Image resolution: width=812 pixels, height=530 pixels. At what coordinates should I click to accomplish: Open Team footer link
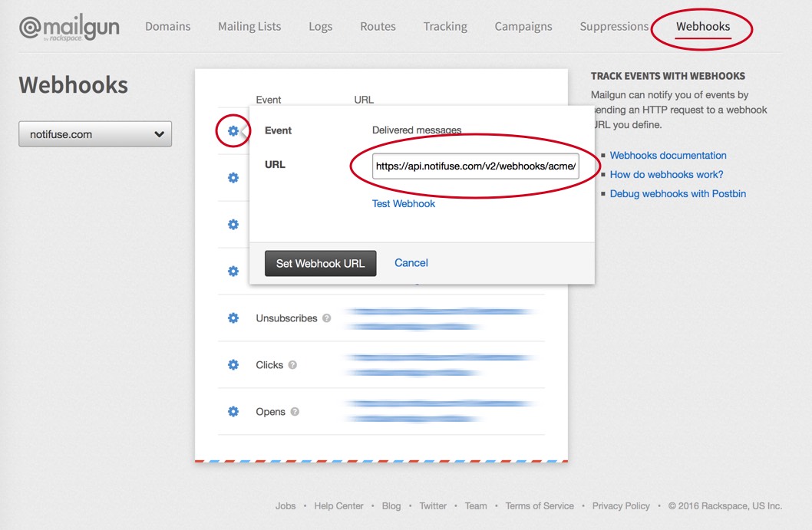(475, 505)
